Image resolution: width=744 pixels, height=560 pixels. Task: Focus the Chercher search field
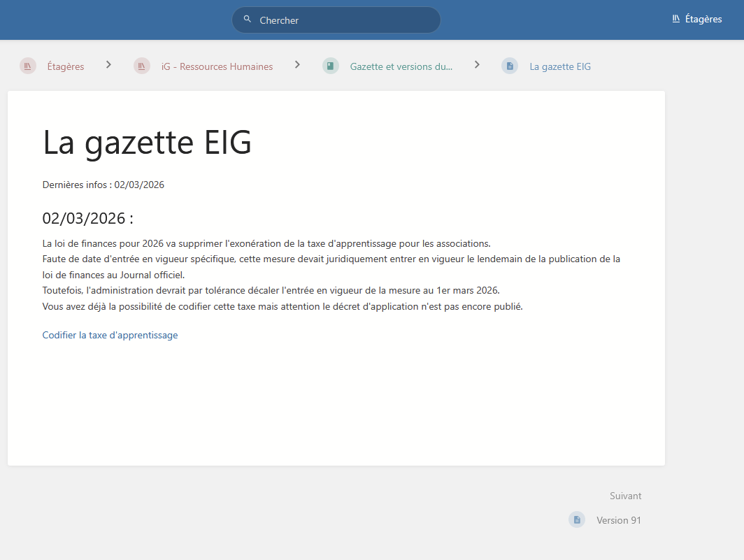343,20
